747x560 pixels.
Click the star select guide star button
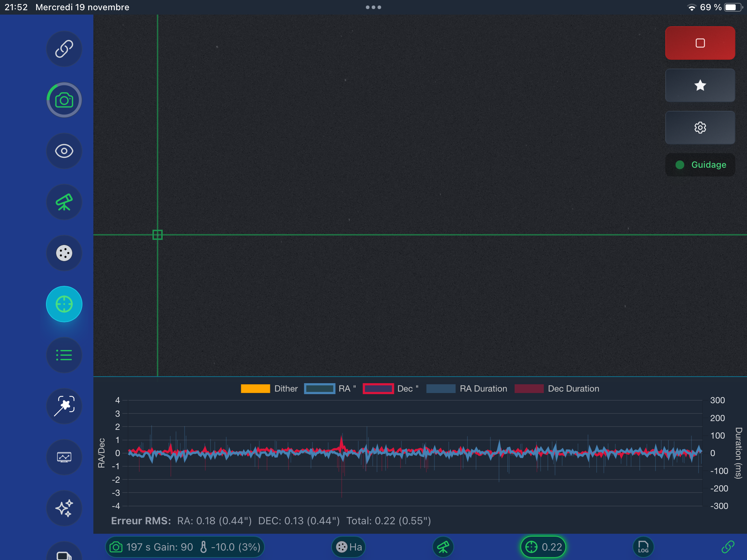click(700, 85)
